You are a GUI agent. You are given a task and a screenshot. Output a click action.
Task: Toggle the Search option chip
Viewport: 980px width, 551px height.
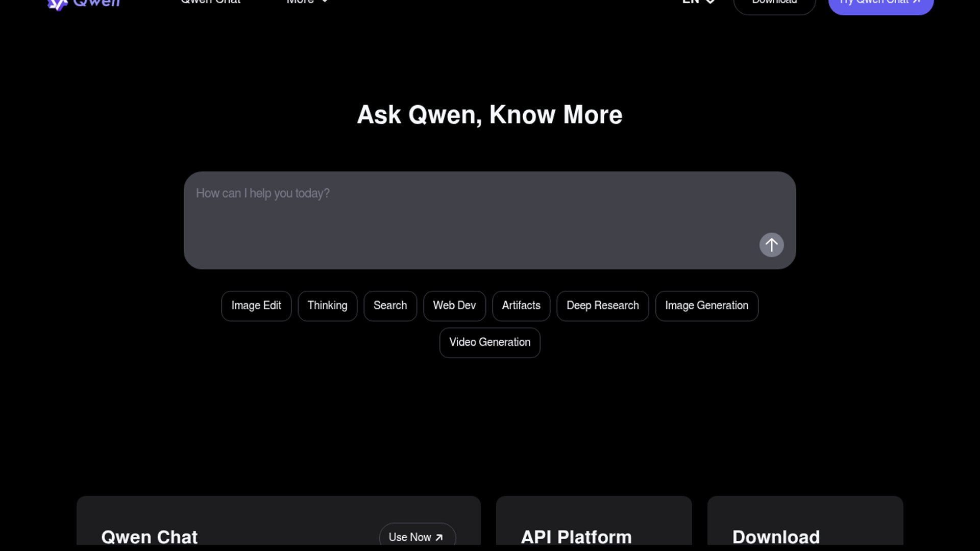(390, 306)
